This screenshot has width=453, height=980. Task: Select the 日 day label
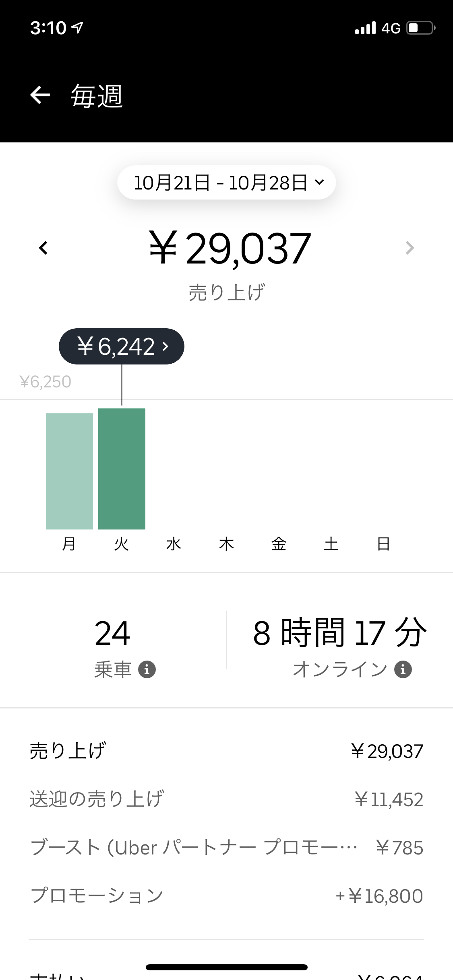(383, 544)
